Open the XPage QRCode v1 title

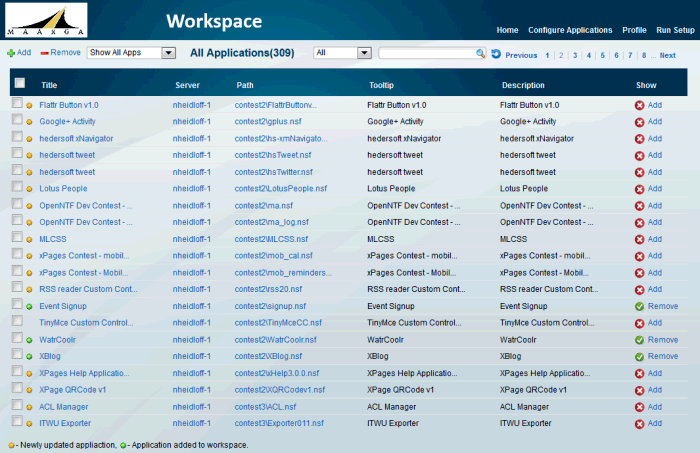(73, 390)
